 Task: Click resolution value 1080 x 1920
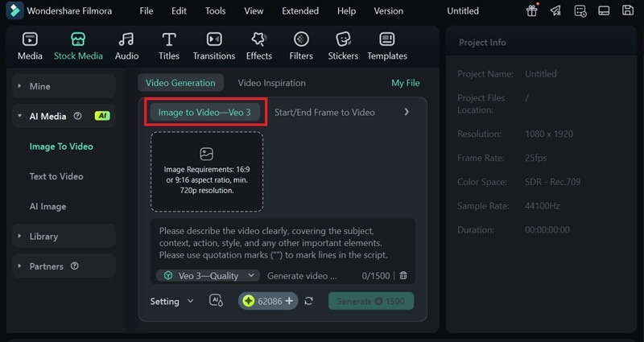(549, 134)
